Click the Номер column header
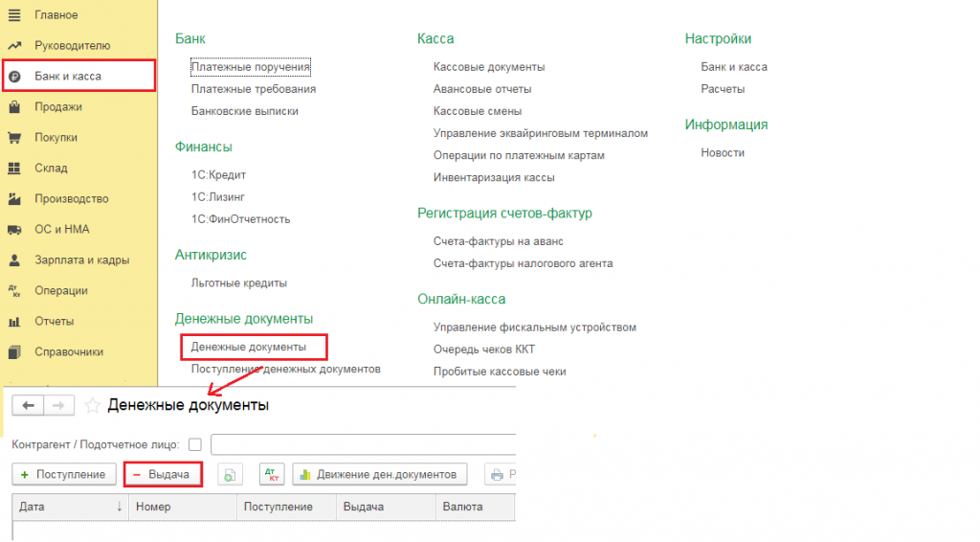 (x=183, y=507)
